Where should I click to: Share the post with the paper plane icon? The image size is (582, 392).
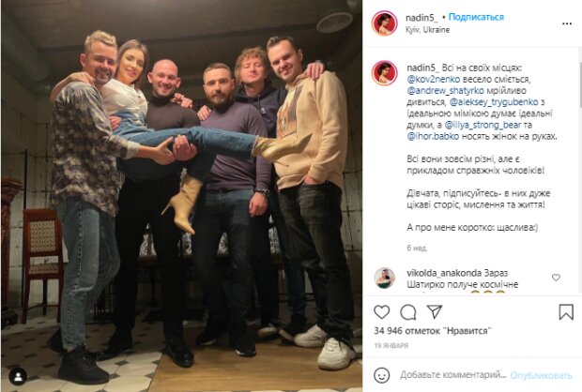(435, 312)
